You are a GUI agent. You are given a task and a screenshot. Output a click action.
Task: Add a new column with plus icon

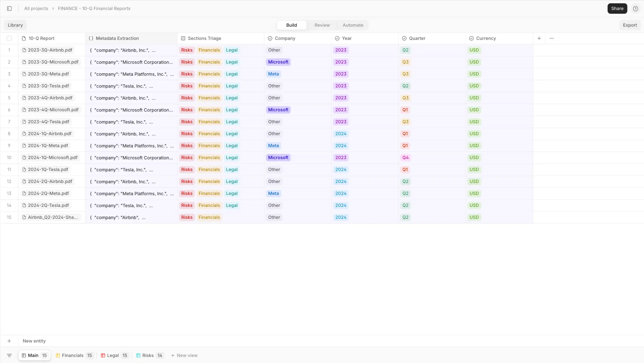pos(539,38)
